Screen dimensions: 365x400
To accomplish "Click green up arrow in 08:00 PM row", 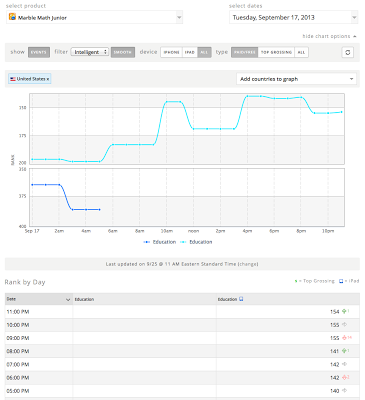I will [x=344, y=351].
